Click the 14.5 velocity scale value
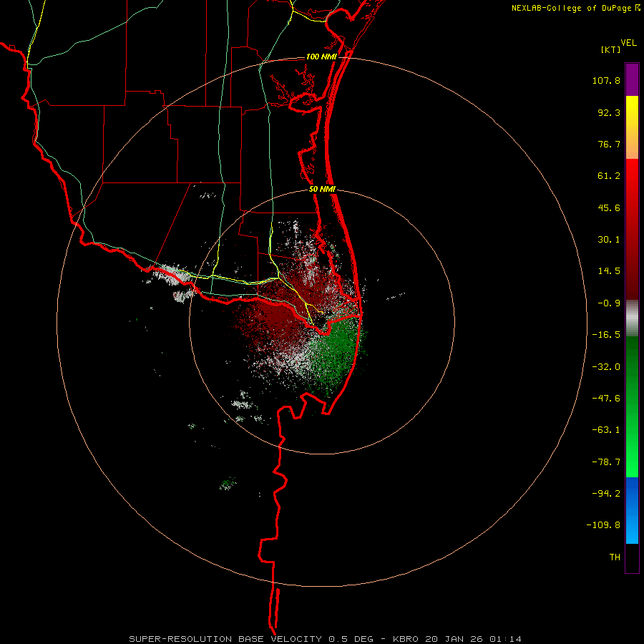 609,271
